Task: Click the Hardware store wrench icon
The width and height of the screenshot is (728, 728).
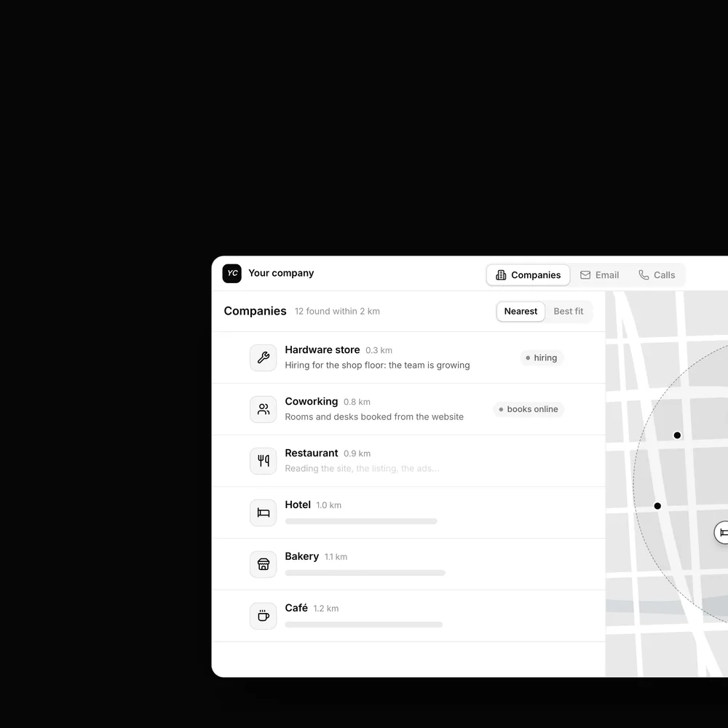Action: coord(264,357)
